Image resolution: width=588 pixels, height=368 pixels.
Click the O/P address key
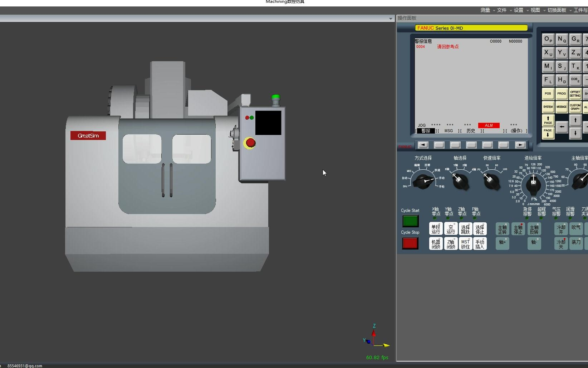pyautogui.click(x=548, y=39)
